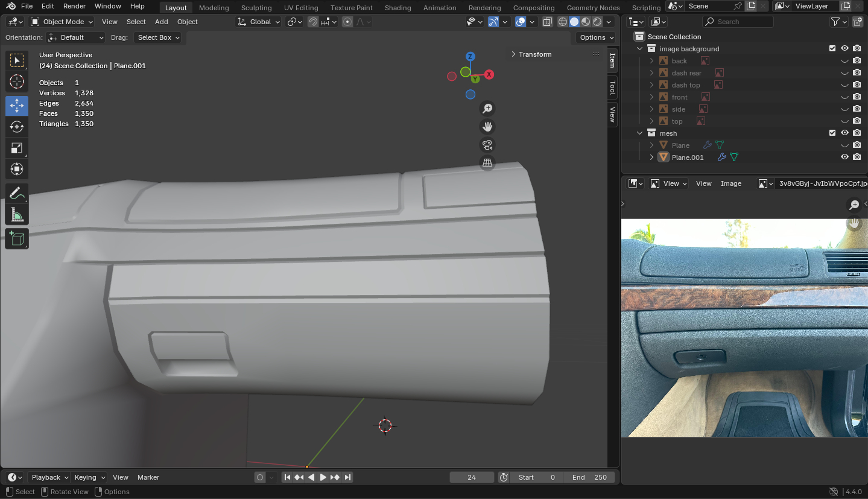Click the current frame field showing 24

click(x=472, y=477)
